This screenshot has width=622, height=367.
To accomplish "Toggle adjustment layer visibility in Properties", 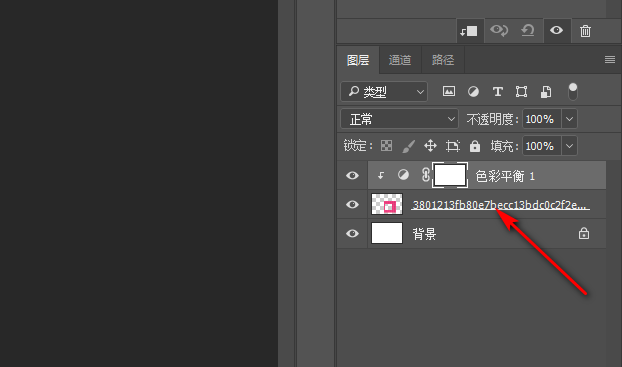I will point(557,30).
